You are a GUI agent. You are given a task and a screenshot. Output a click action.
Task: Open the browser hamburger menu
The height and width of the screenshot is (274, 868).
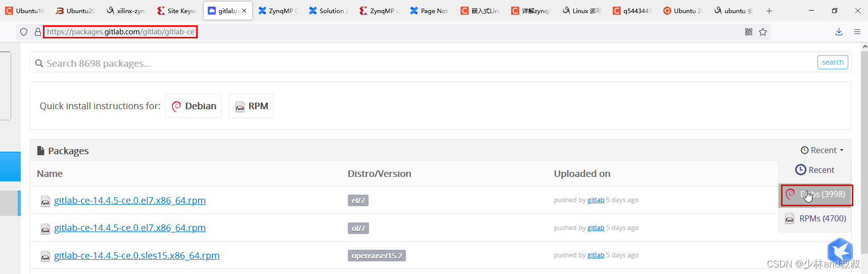(857, 32)
